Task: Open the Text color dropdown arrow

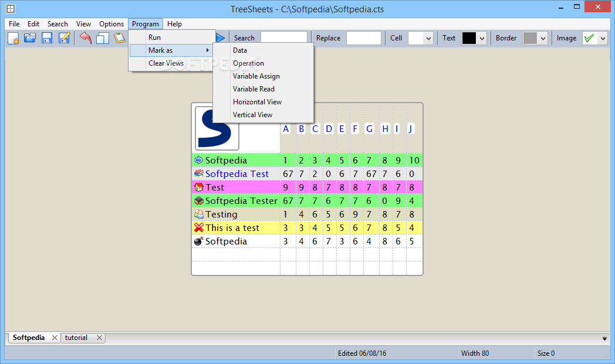Action: pyautogui.click(x=482, y=39)
